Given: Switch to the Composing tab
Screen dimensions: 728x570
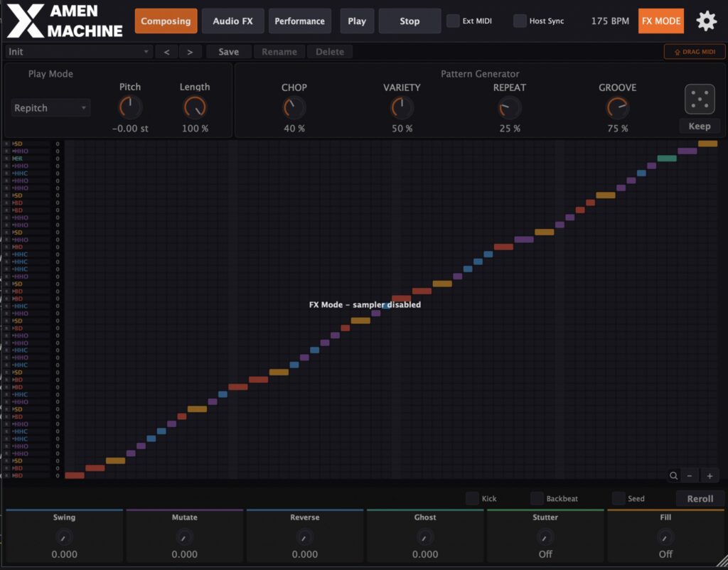Looking at the screenshot, I should pos(166,21).
